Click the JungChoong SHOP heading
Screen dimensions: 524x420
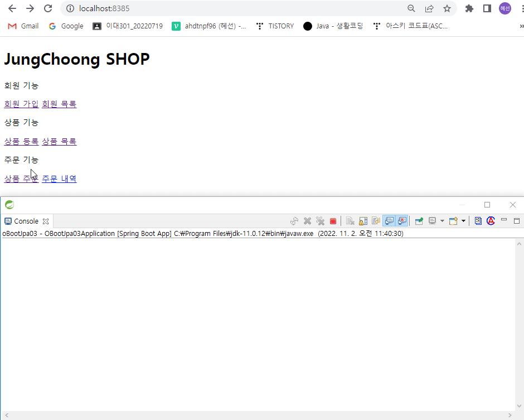77,60
